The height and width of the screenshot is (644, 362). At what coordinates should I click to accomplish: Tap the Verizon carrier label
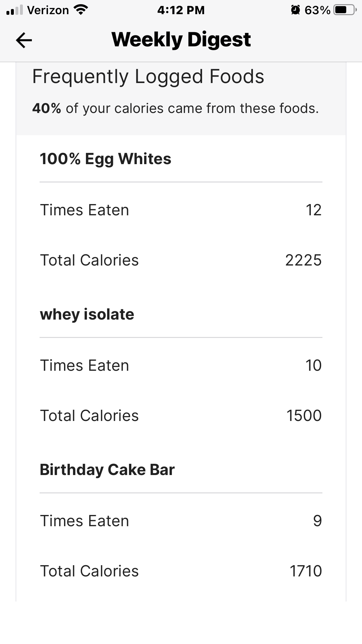pyautogui.click(x=48, y=10)
